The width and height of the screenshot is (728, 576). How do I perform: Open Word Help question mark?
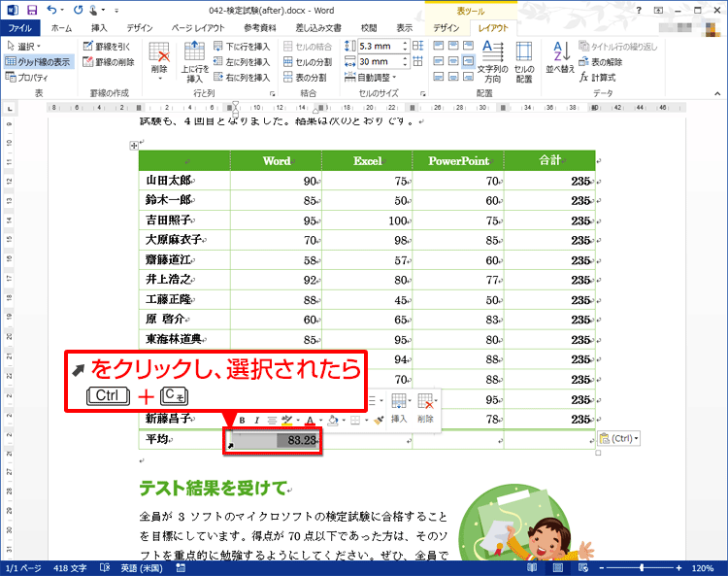[639, 11]
